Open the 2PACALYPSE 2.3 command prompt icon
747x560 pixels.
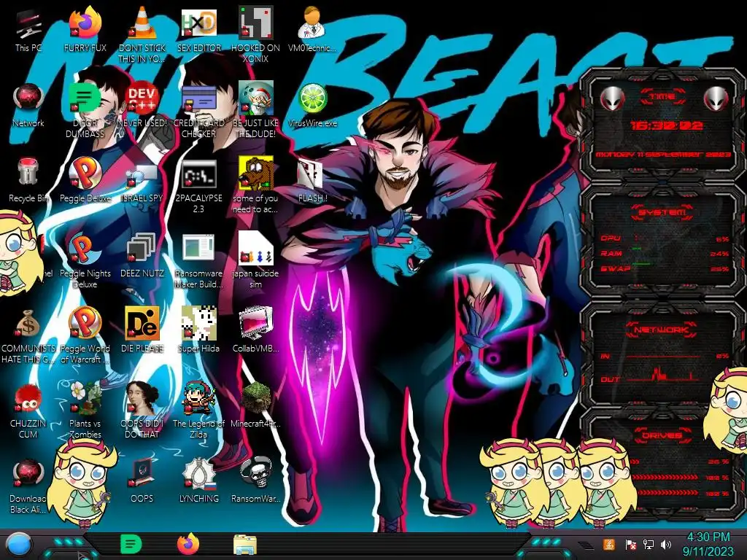pyautogui.click(x=198, y=184)
